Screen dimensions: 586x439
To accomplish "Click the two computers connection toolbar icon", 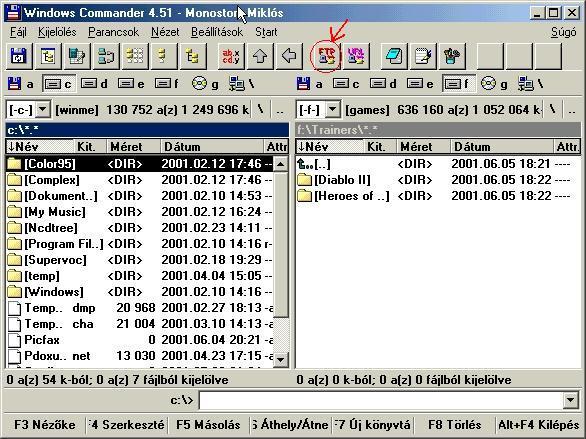I will click(x=106, y=56).
